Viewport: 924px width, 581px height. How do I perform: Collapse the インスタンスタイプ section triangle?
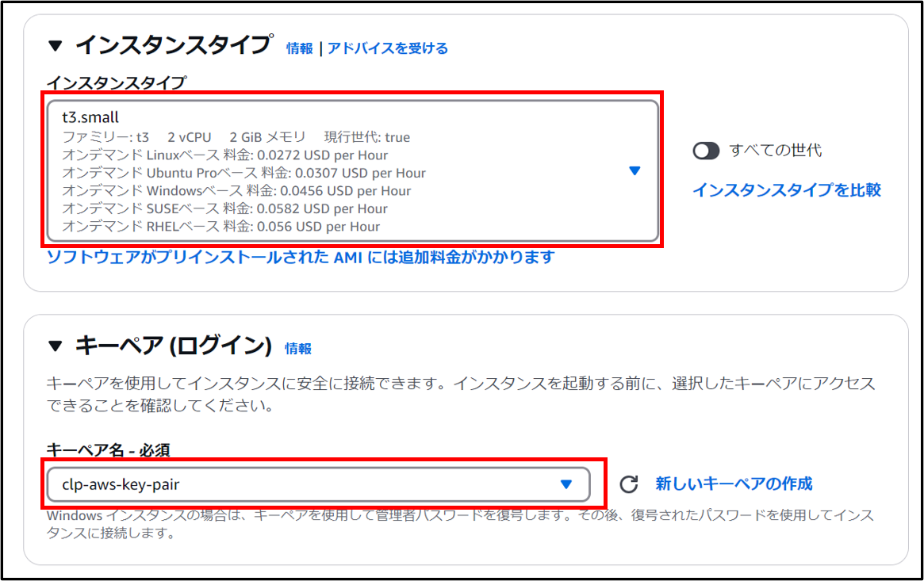(x=55, y=46)
